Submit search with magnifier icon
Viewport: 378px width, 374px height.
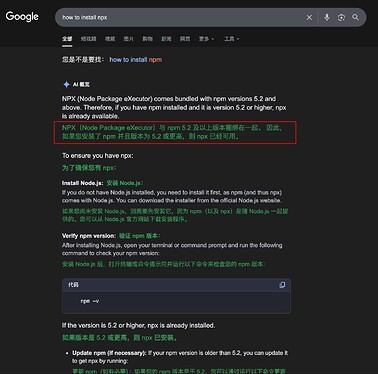[x=356, y=17]
